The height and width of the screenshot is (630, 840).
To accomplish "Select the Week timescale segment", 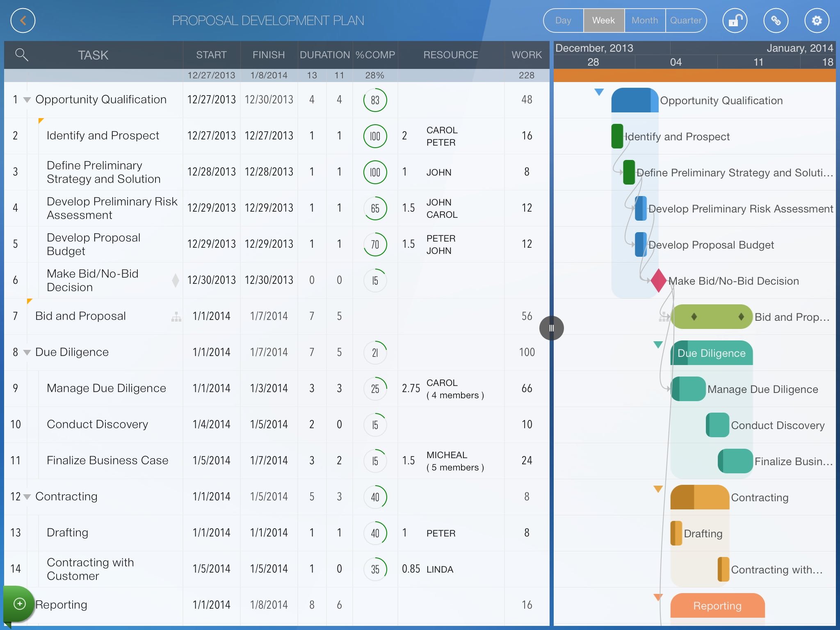I will (x=603, y=21).
